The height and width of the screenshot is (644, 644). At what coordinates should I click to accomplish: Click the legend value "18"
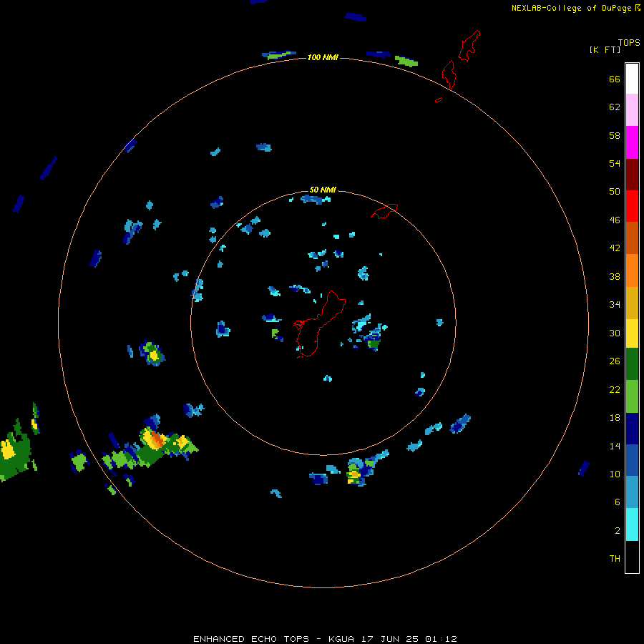[x=615, y=418]
